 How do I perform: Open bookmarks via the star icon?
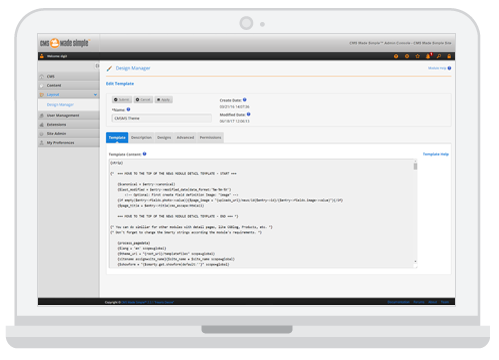pyautogui.click(x=417, y=56)
